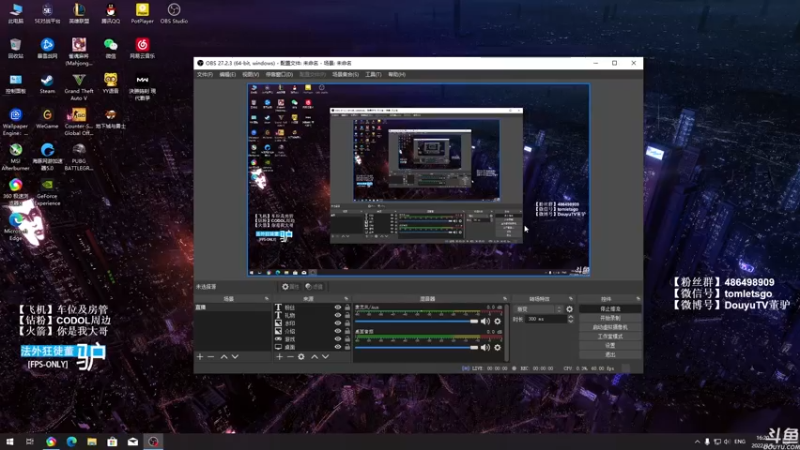Toggle lock of 礼物 text source
Viewport: 800px width, 450px height.
tap(347, 315)
